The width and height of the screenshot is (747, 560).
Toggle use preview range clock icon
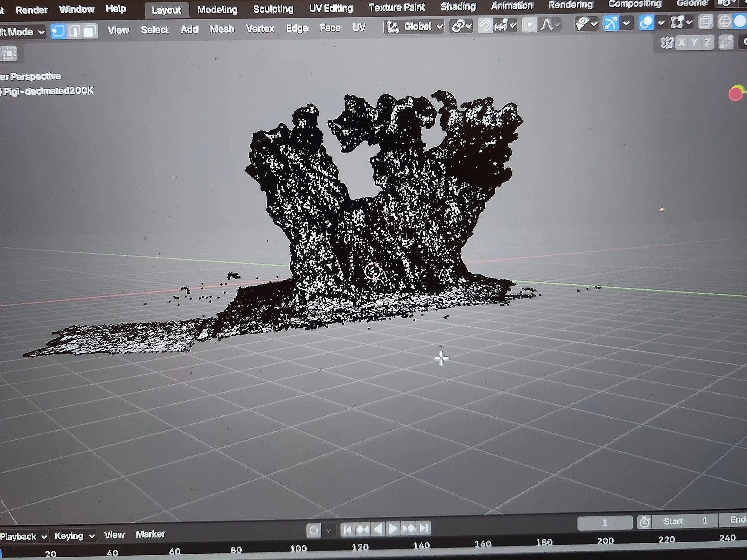[644, 523]
